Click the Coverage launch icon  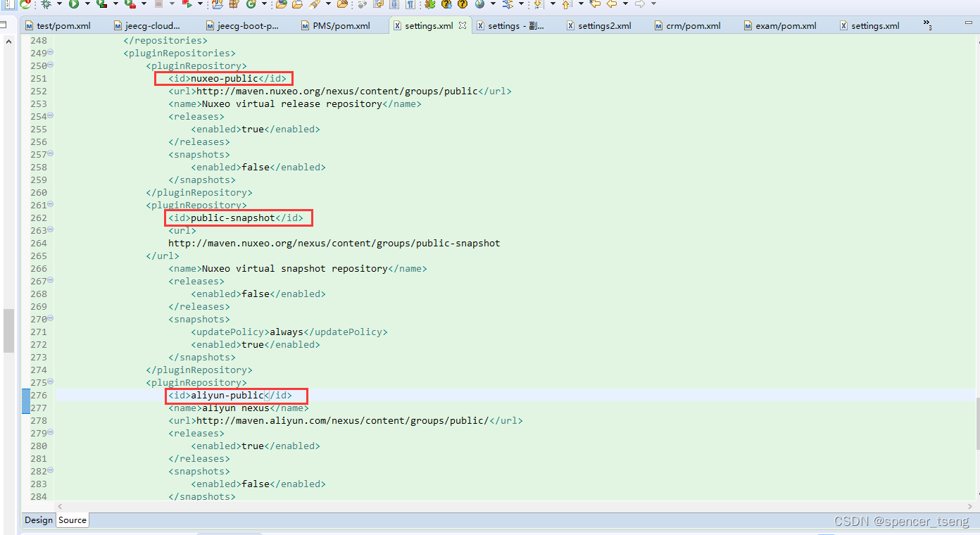point(101,4)
